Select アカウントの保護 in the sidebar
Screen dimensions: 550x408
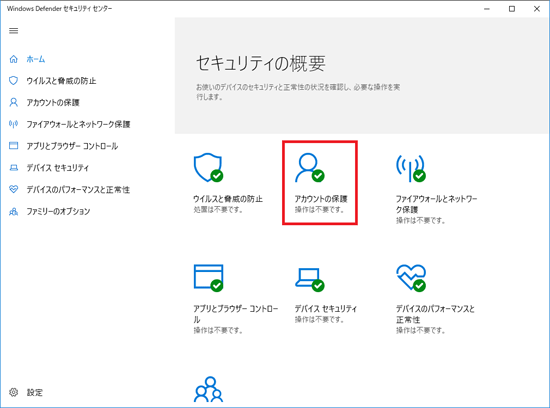[53, 102]
